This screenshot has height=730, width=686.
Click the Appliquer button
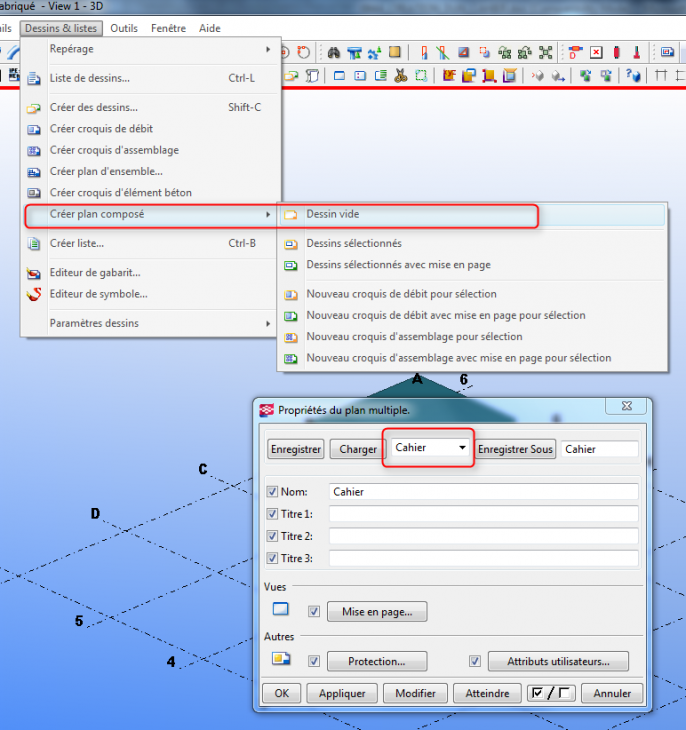(x=342, y=693)
